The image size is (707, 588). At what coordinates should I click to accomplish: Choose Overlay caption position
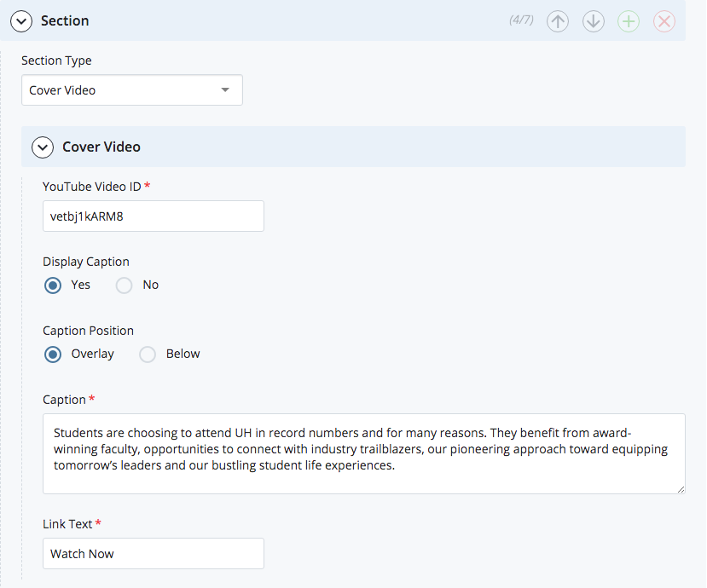click(53, 355)
